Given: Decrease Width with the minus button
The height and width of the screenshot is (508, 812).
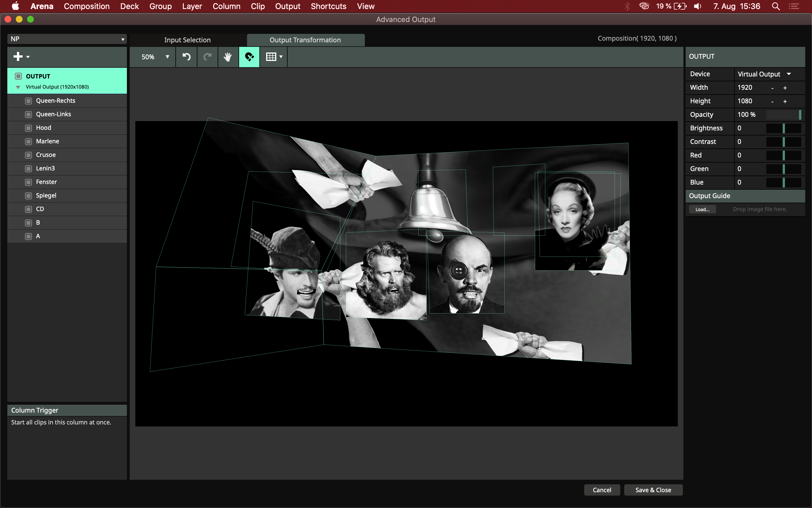Looking at the screenshot, I should pyautogui.click(x=773, y=88).
